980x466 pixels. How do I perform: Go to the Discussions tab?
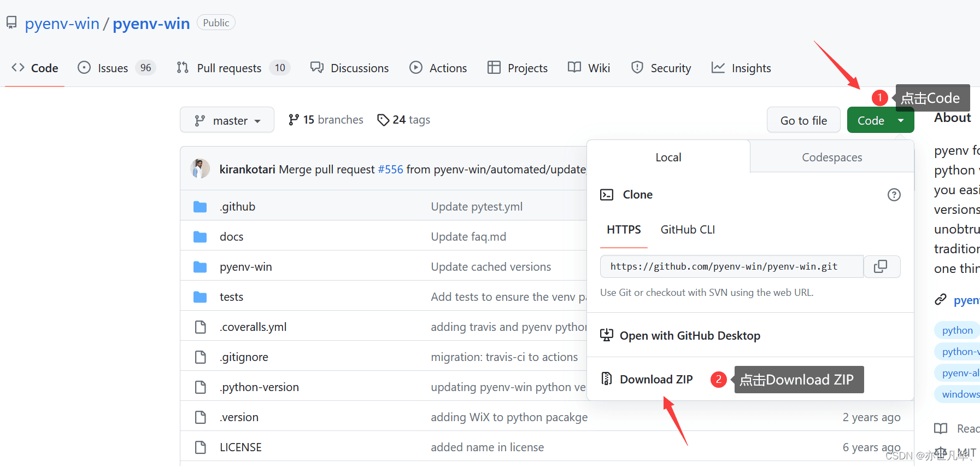[x=350, y=68]
